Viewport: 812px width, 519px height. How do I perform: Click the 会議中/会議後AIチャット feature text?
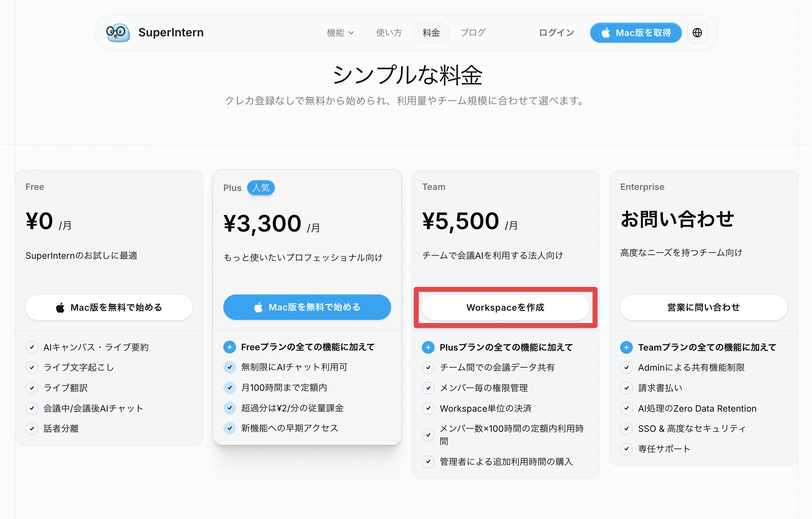pos(93,408)
